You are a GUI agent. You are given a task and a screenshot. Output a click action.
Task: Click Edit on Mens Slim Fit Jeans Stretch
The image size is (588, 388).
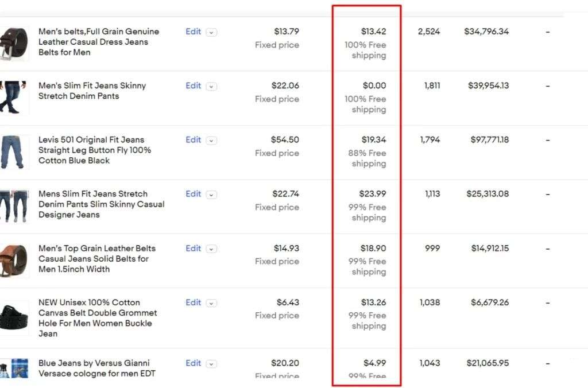[x=193, y=194]
